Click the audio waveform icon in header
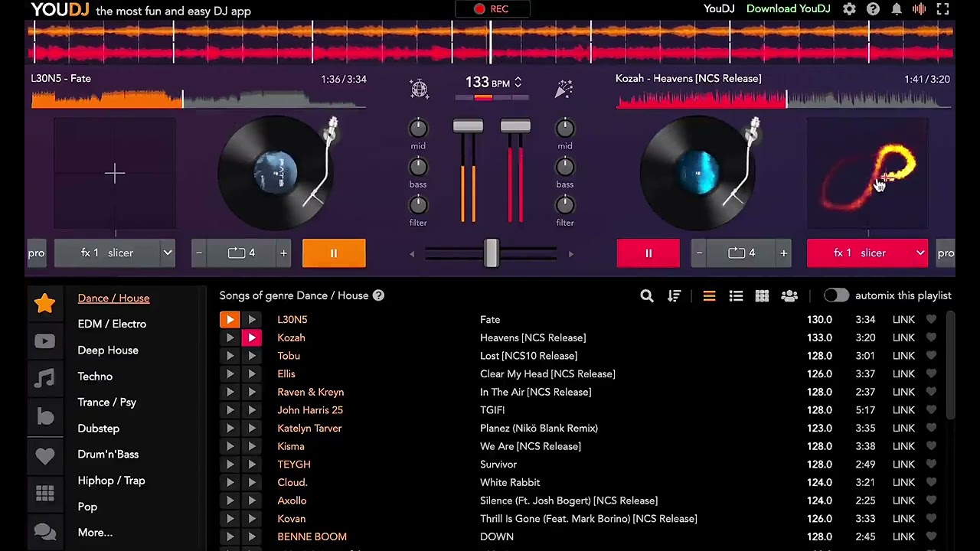 [920, 9]
